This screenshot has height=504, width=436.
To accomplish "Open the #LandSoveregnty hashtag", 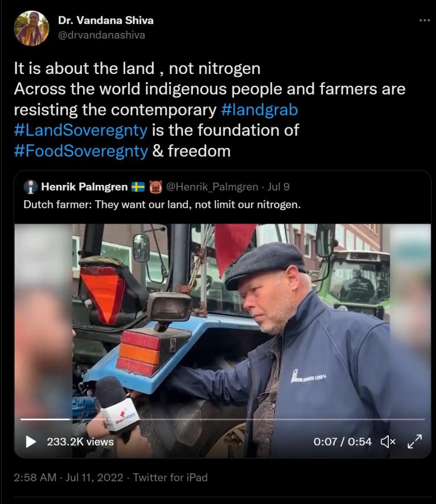I will coord(81,130).
